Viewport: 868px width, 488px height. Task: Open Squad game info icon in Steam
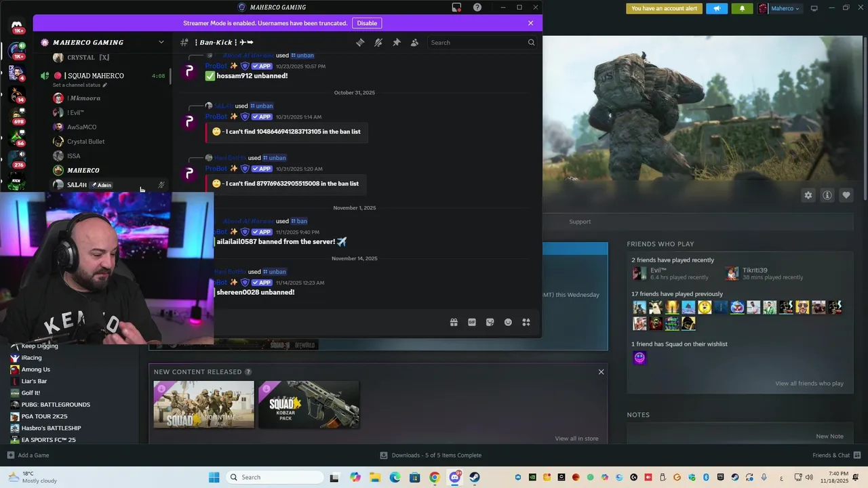tap(827, 195)
